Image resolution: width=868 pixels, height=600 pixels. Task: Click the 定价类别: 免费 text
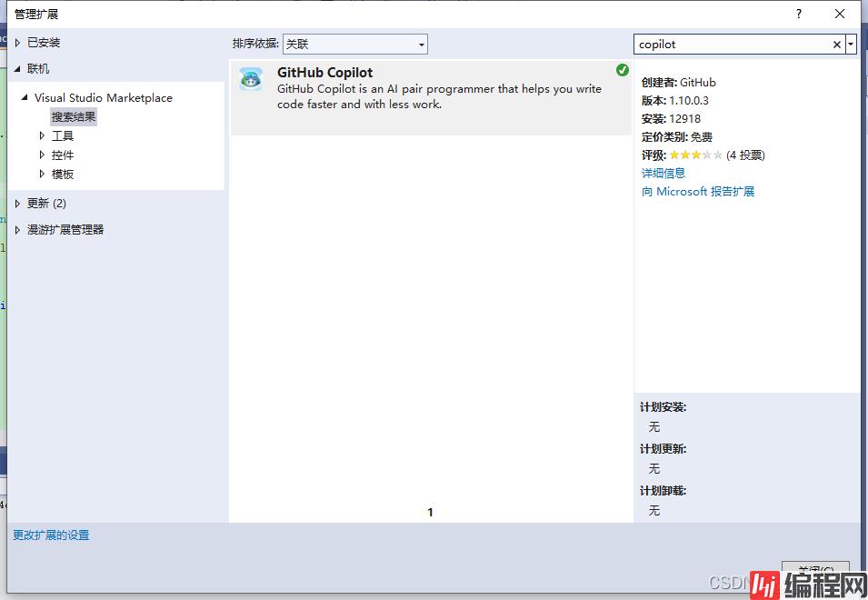coord(676,137)
